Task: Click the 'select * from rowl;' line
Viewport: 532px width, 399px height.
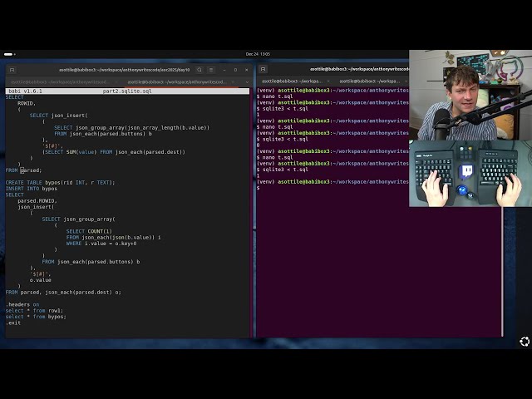Action: coord(34,310)
